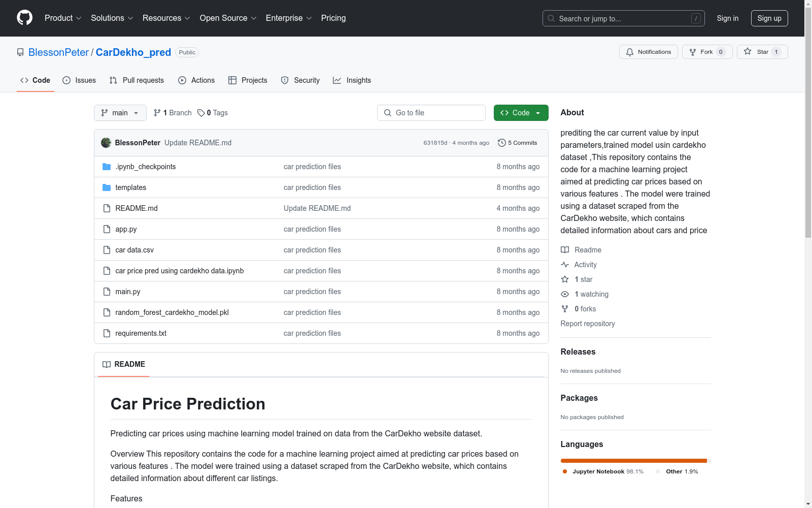The image size is (812, 508).
Task: Click the commit history clock icon
Action: 502,143
